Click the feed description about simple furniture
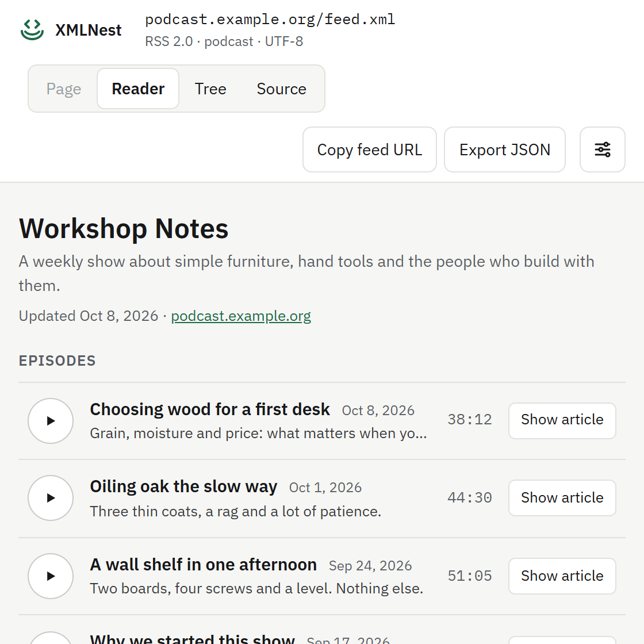This screenshot has width=644, height=644. (x=306, y=273)
